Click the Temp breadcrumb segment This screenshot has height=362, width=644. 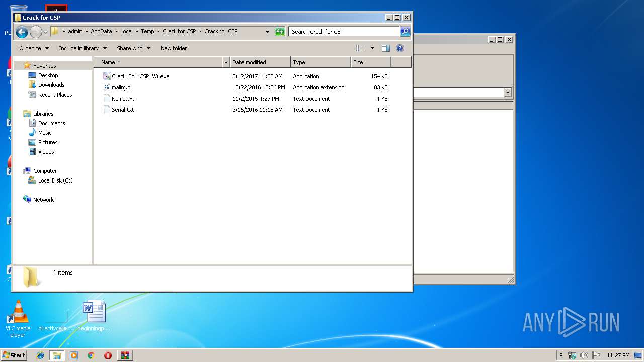pos(147,31)
